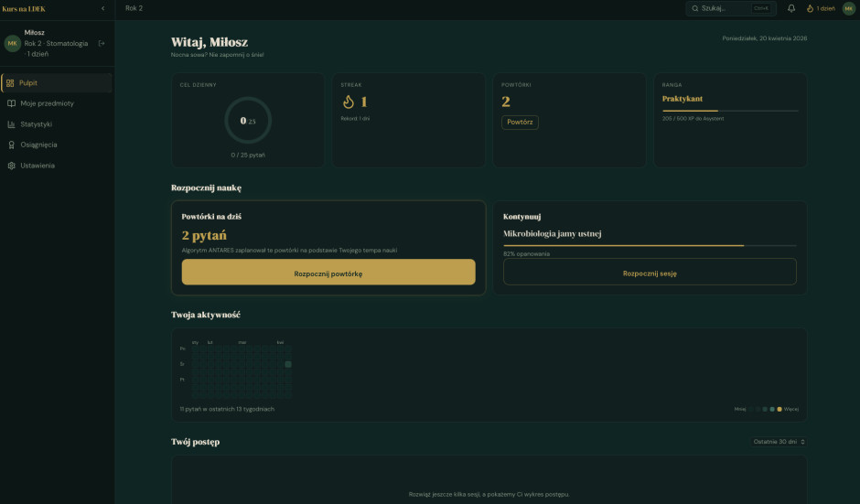Viewport: 860px width, 504px height.
Task: Click the Osiągnięcia medal icon
Action: 11,145
